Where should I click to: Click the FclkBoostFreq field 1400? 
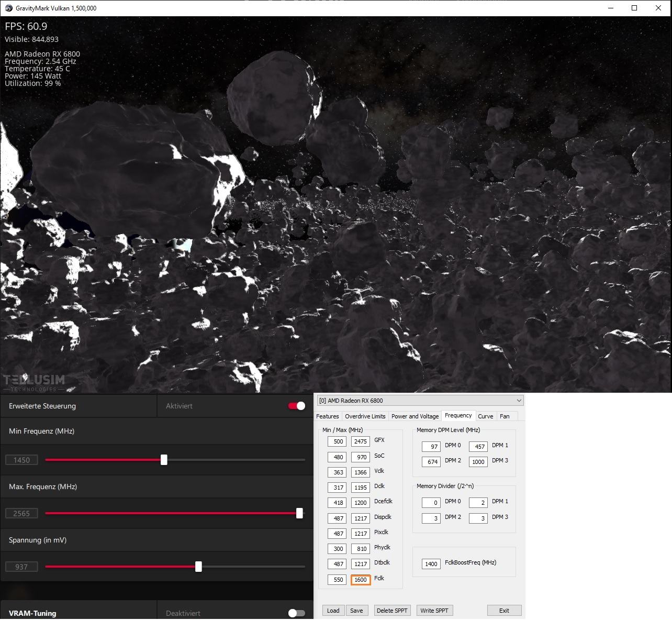[x=431, y=564]
